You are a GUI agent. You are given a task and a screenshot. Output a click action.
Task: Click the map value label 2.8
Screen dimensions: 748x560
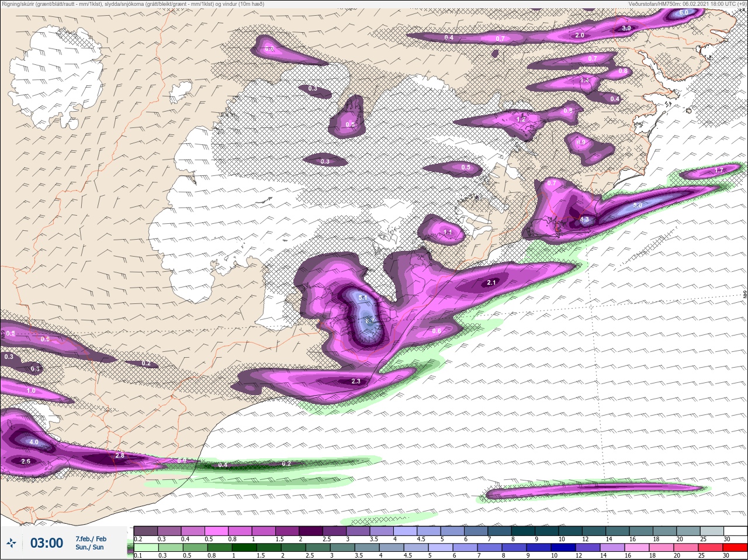tap(120, 456)
